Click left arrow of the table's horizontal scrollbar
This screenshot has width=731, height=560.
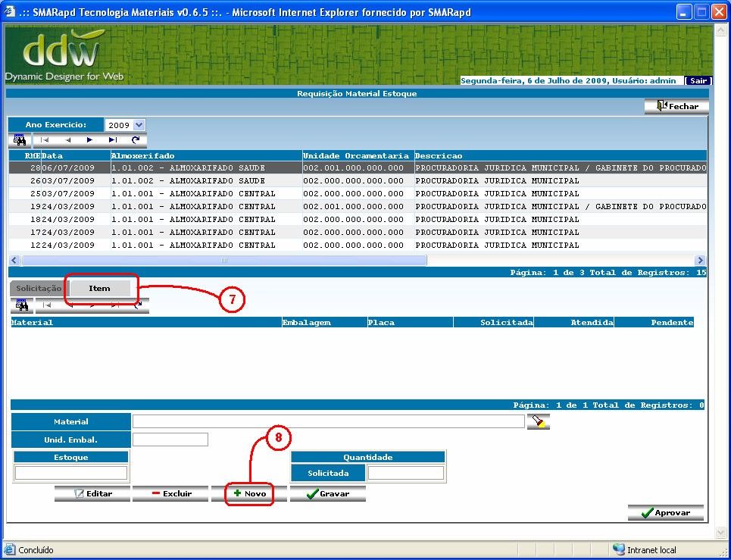click(x=14, y=260)
